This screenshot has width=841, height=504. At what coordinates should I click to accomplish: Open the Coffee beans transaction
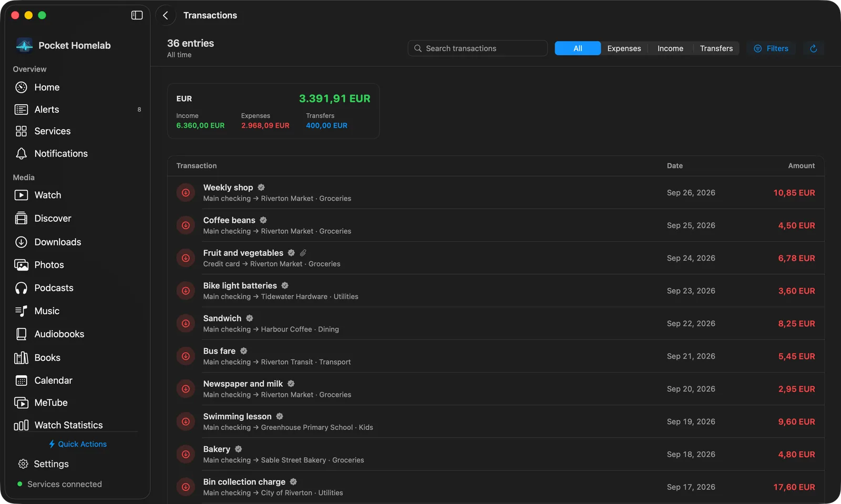(x=496, y=225)
